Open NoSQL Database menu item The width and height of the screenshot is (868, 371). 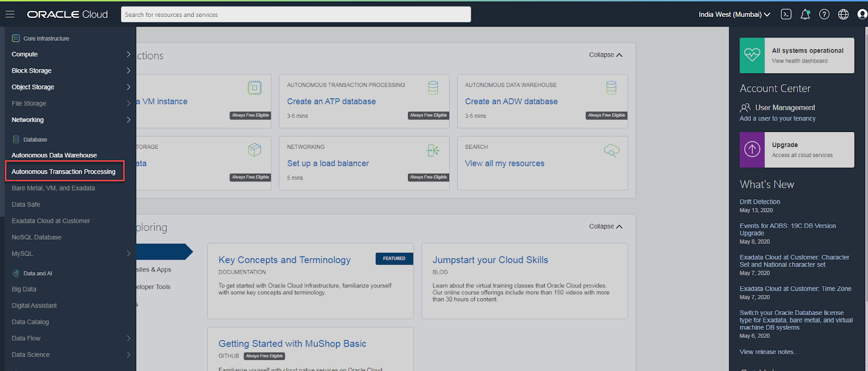click(x=36, y=237)
